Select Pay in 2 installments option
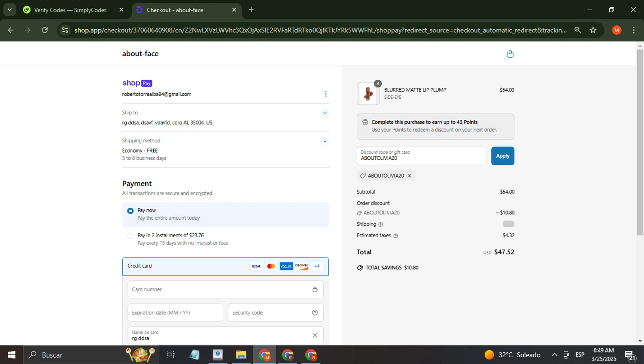This screenshot has width=644, height=364. tap(131, 236)
